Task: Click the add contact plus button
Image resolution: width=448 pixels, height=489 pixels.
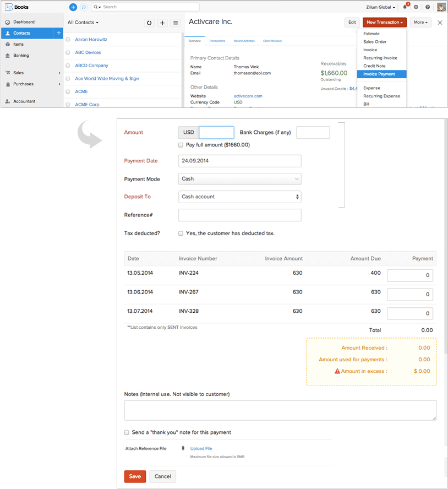Action: tap(162, 23)
